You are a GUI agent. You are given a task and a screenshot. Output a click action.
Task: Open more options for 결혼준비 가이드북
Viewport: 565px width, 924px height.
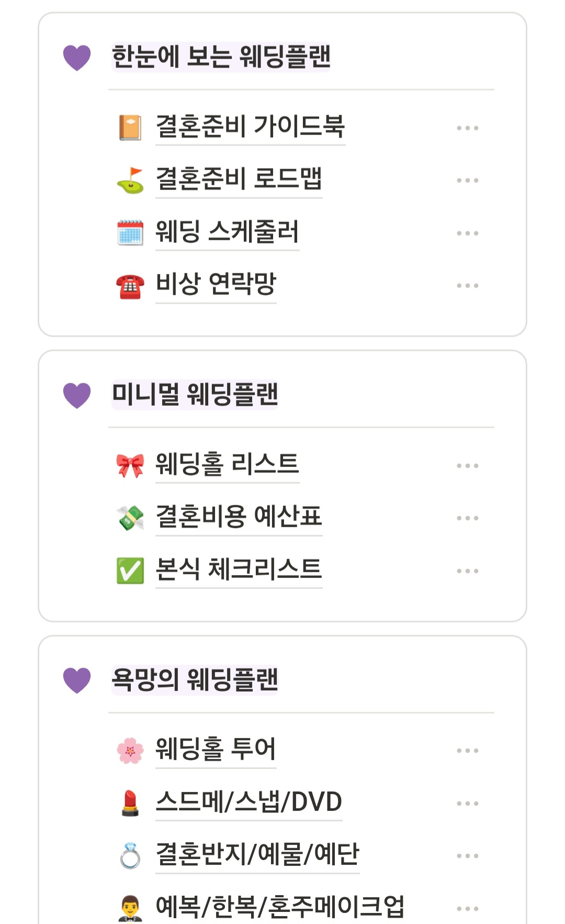pos(467,128)
